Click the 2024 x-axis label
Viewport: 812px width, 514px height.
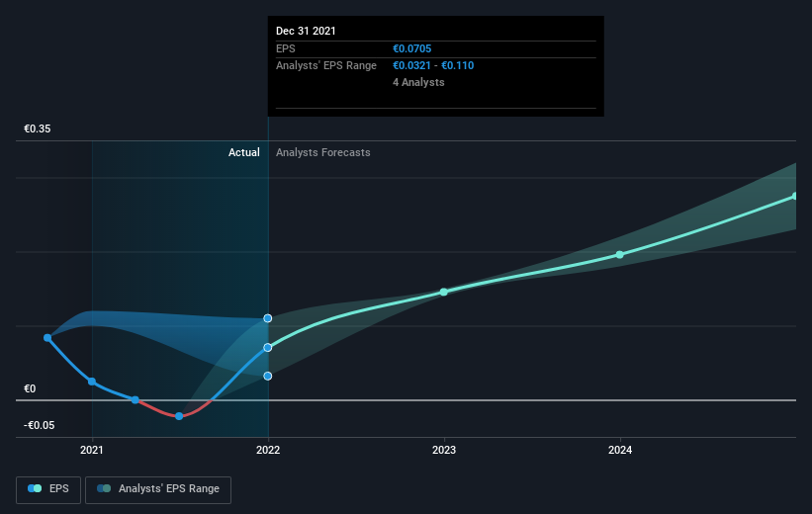[620, 450]
